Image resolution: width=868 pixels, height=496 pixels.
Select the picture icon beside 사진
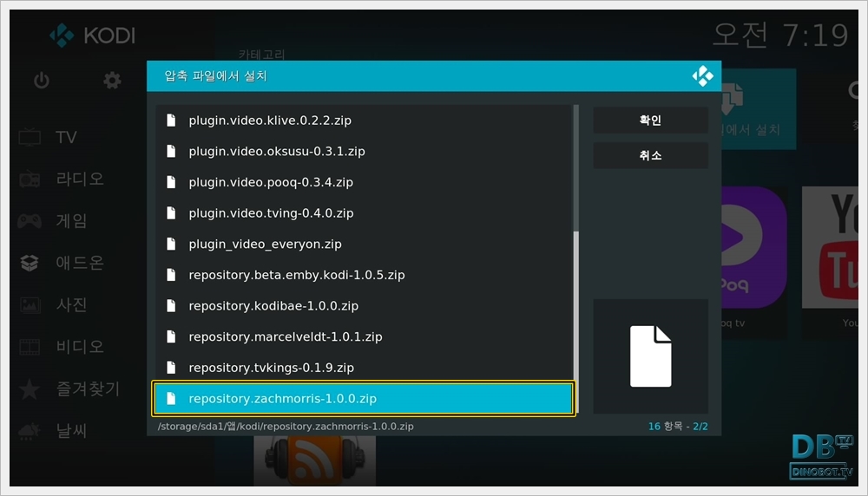point(30,304)
